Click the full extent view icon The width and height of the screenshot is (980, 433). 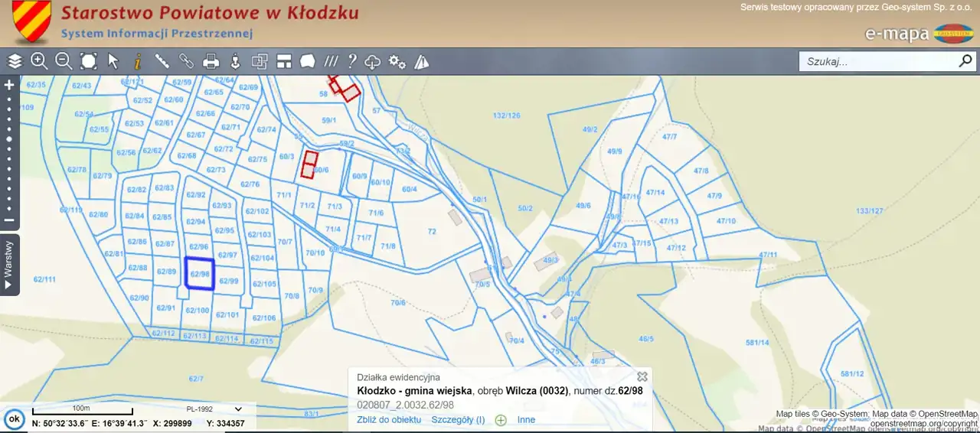pyautogui.click(x=89, y=61)
